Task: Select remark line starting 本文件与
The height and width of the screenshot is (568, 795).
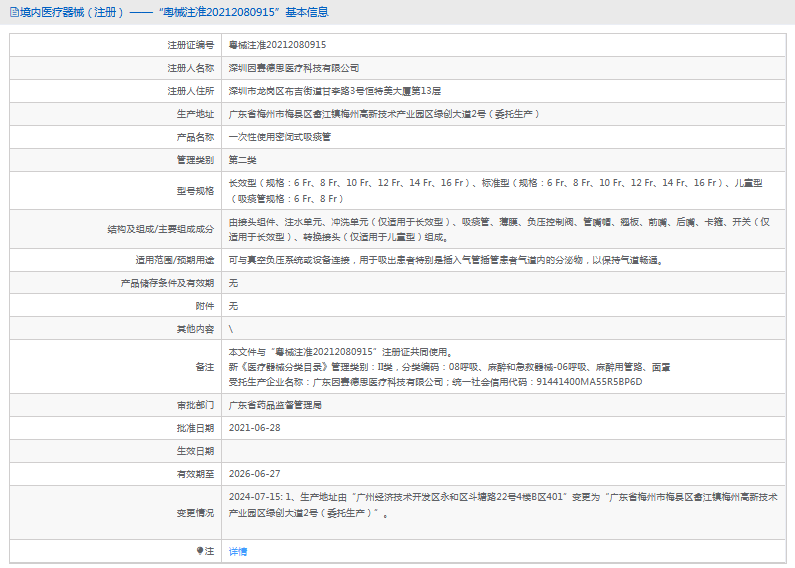Action: click(341, 352)
